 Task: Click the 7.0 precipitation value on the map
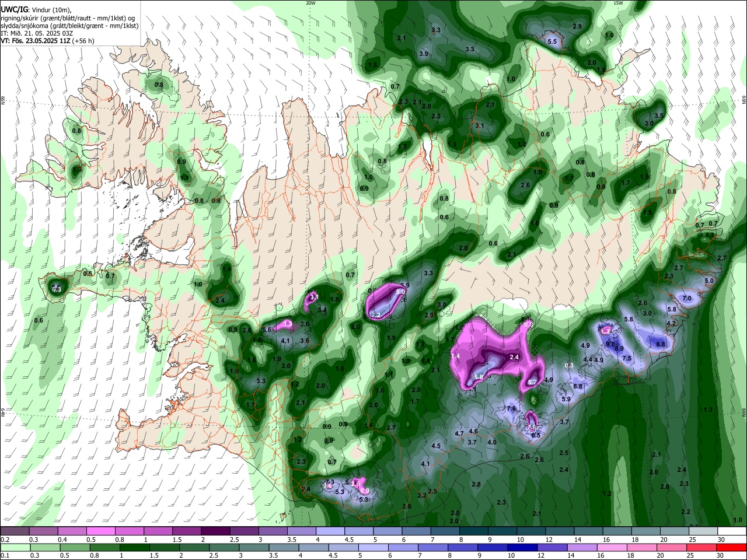pos(687,298)
